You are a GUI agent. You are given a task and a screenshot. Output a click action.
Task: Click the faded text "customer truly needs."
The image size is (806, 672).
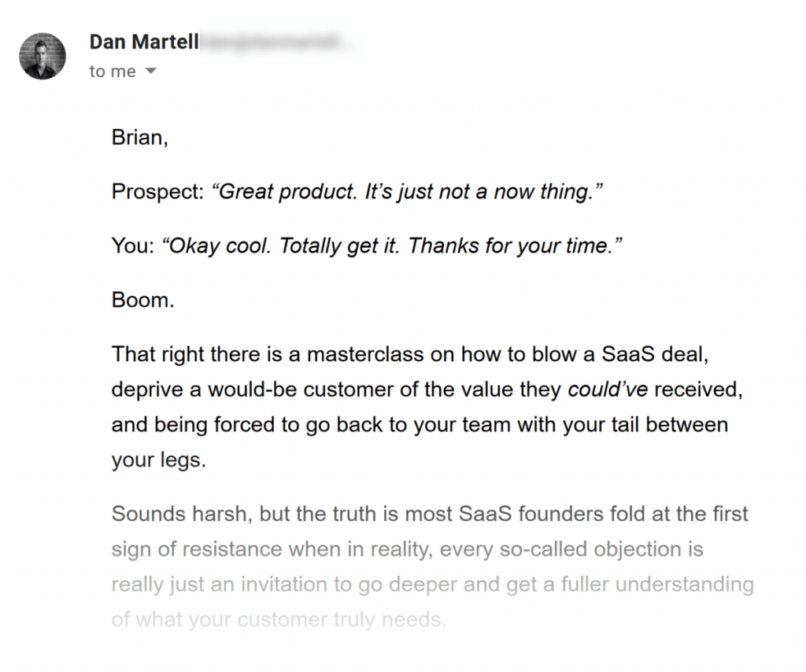click(342, 619)
